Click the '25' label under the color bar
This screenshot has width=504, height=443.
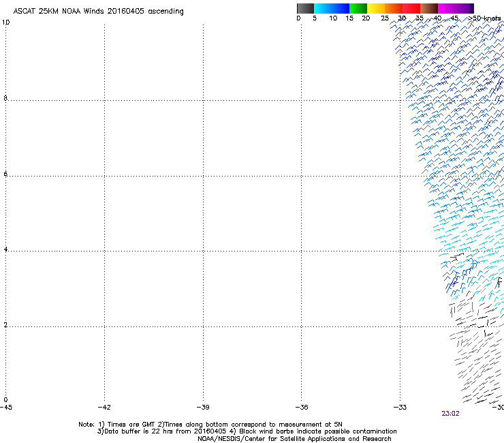(385, 18)
